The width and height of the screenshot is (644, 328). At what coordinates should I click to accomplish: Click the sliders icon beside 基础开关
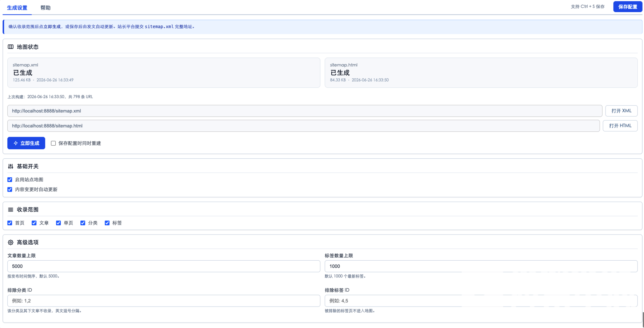pyautogui.click(x=11, y=166)
